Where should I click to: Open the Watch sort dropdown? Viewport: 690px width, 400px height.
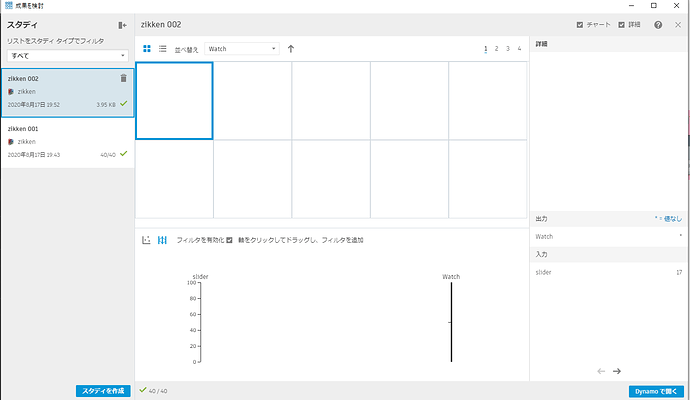click(242, 49)
